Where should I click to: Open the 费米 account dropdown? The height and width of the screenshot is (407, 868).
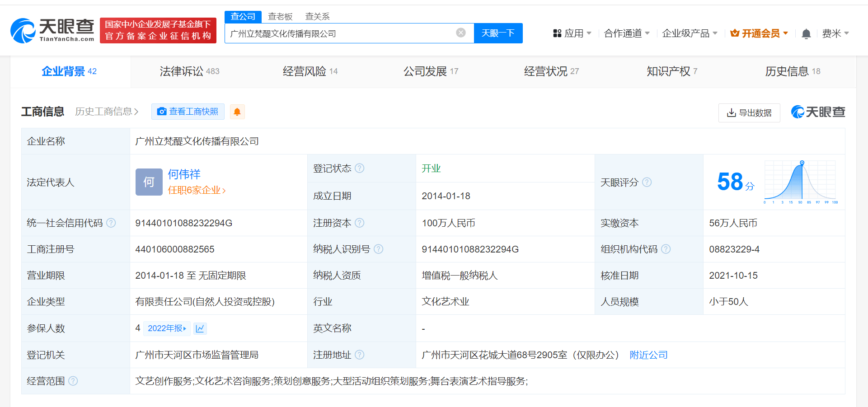coord(835,33)
